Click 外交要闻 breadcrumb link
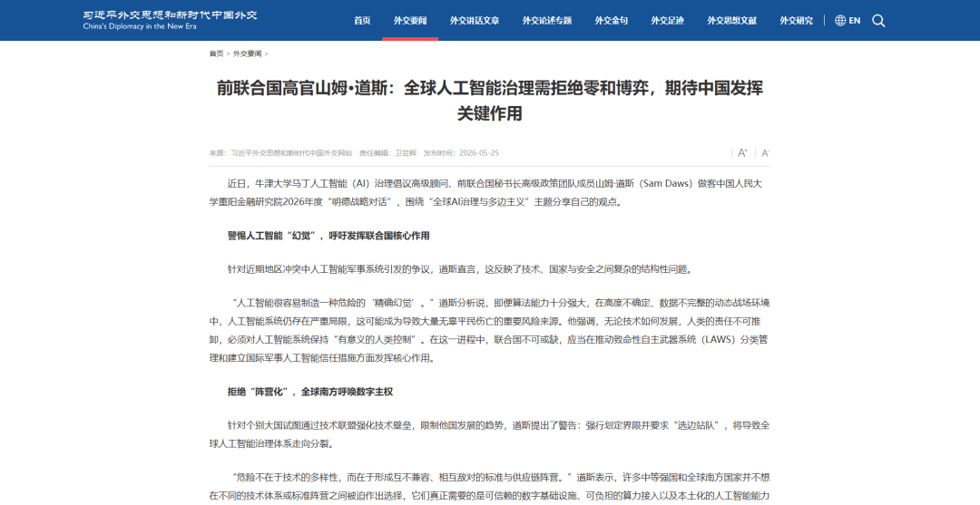 pos(247,53)
